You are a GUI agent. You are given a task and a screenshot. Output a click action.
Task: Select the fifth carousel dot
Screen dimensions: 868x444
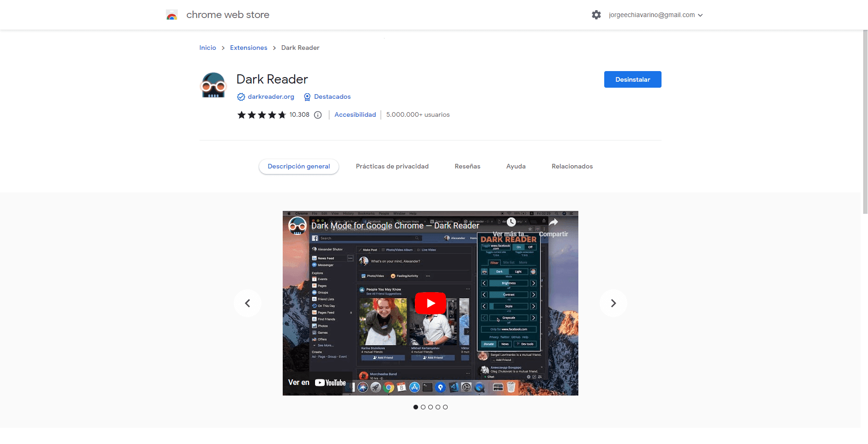click(x=445, y=407)
